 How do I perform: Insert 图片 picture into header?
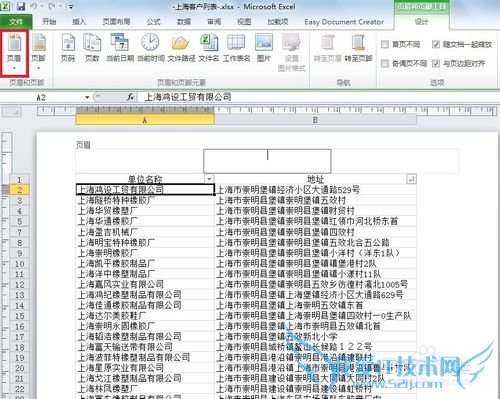click(x=264, y=49)
